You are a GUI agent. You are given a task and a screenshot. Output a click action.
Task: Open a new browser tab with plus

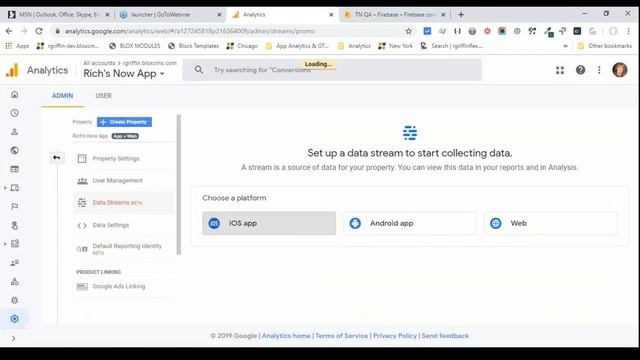[461, 15]
